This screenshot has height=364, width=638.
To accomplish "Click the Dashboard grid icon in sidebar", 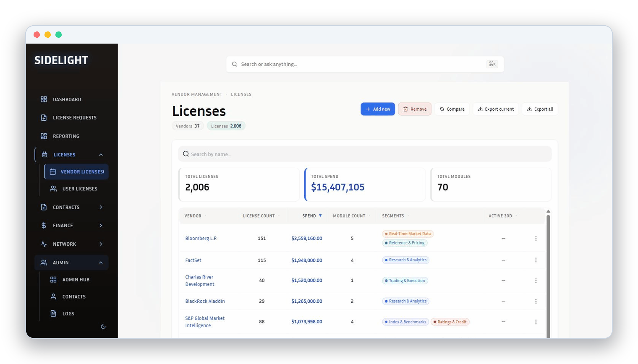I will (x=44, y=99).
